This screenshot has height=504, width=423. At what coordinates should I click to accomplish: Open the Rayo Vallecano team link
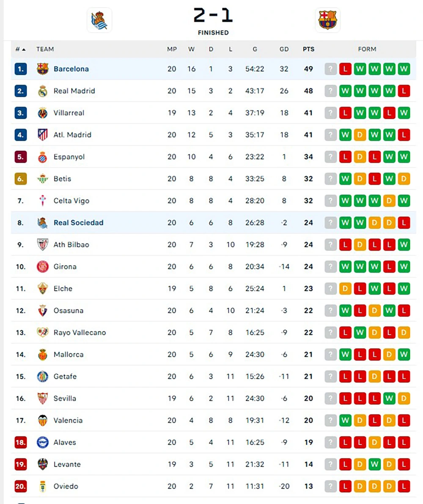(x=80, y=333)
